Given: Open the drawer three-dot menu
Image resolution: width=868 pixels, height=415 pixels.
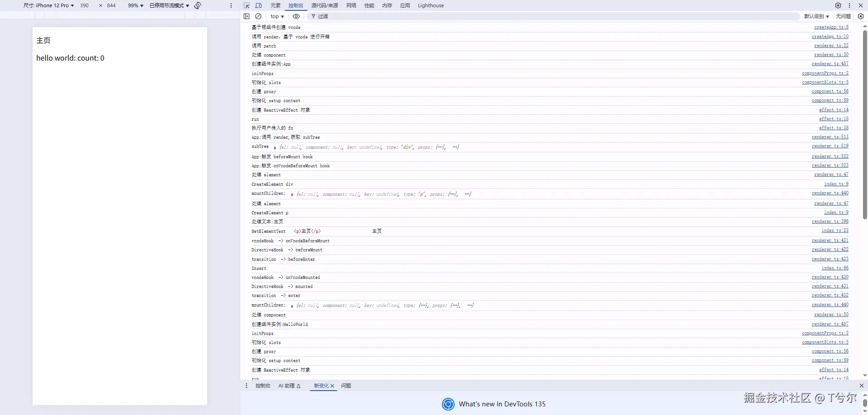Looking at the screenshot, I should (247, 386).
